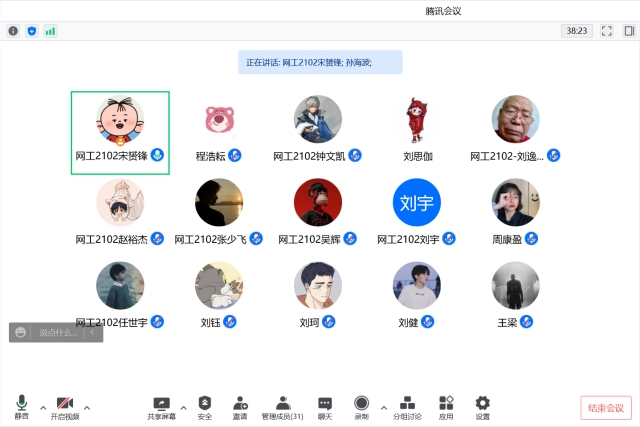Open the meeting info icon
Viewport: 640px width, 427px height.
point(13,31)
